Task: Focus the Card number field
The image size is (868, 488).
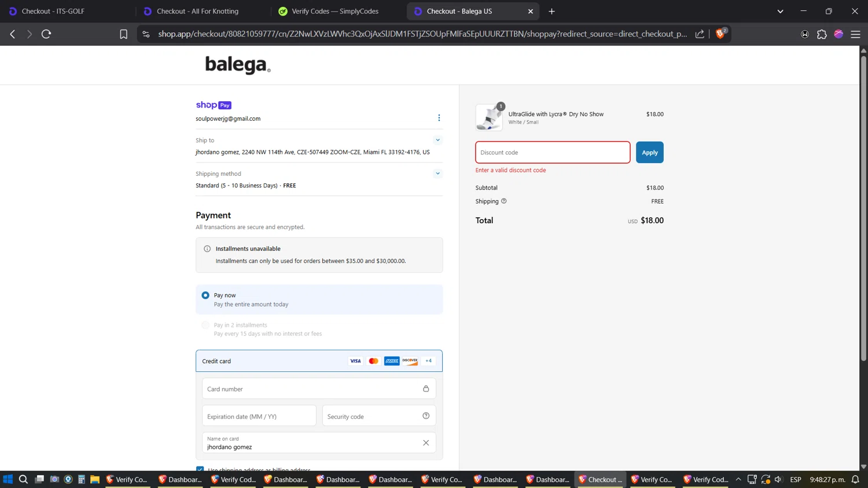Action: [x=319, y=389]
